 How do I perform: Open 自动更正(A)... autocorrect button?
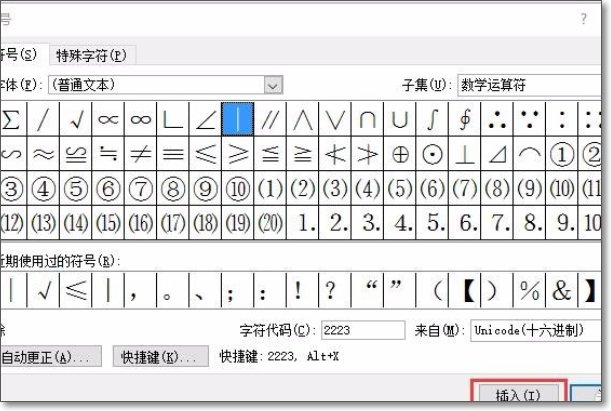51,356
